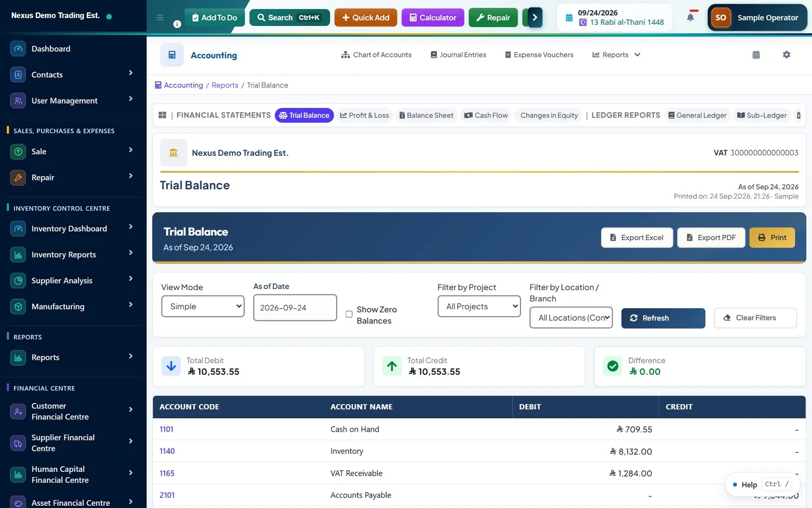The image size is (812, 508).
Task: Click the hamburger menu icon in top bar
Action: click(x=160, y=17)
